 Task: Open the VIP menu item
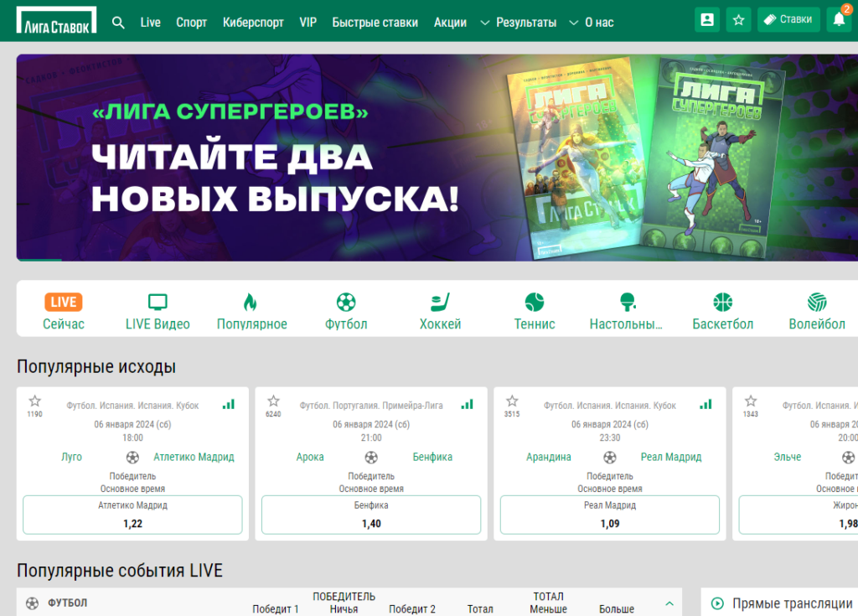tap(308, 23)
